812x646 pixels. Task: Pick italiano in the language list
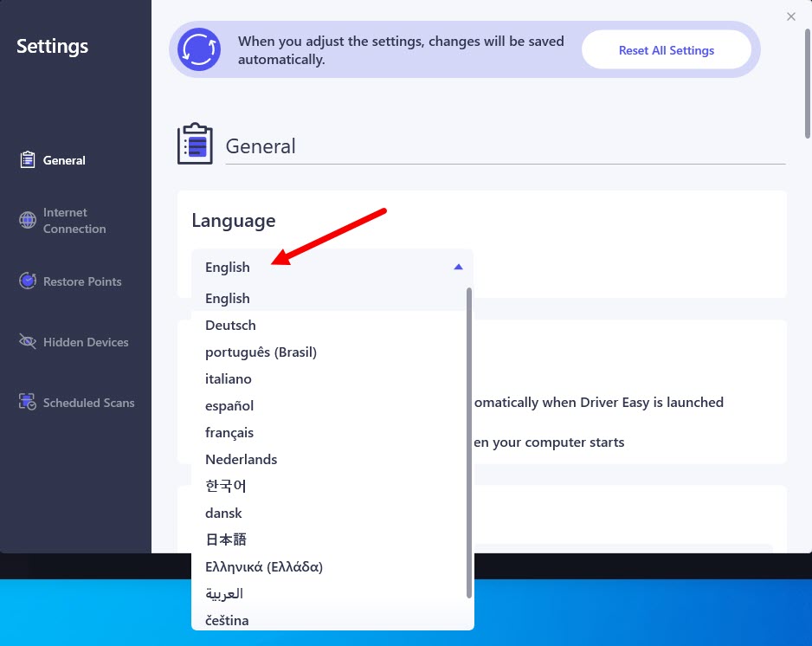tap(229, 379)
